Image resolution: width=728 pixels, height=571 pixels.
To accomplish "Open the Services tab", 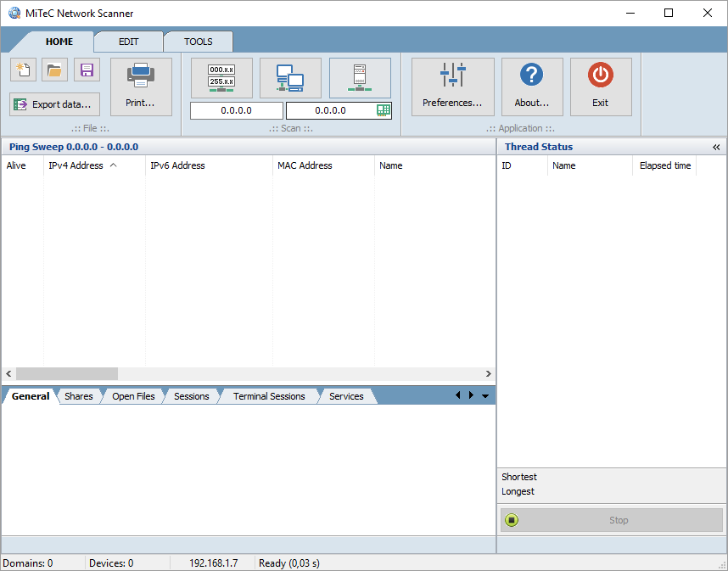I will tap(346, 395).
